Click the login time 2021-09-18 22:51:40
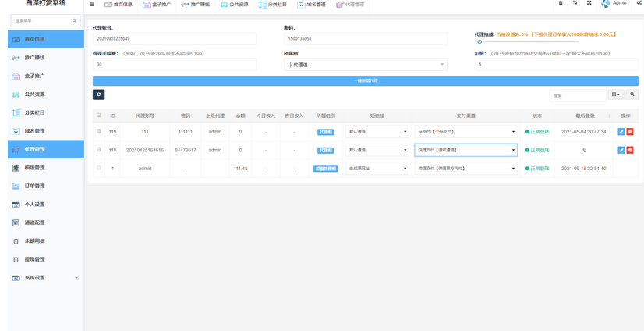 pyautogui.click(x=584, y=169)
